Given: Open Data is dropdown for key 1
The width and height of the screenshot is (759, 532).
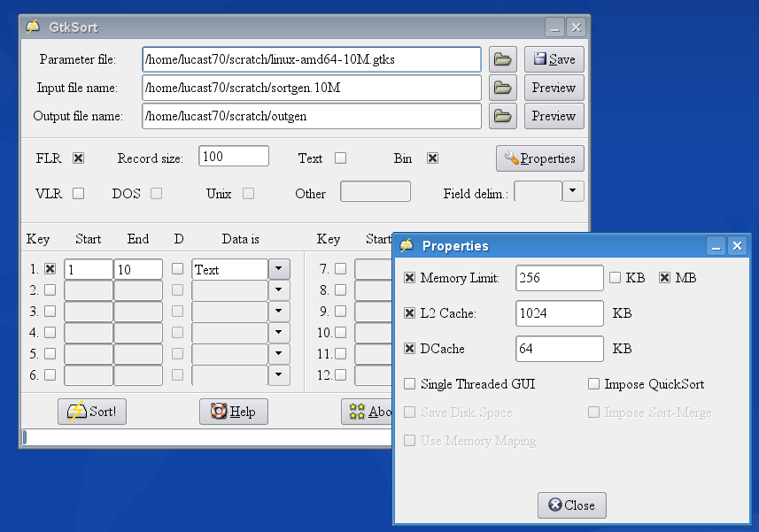Looking at the screenshot, I should pyautogui.click(x=279, y=269).
